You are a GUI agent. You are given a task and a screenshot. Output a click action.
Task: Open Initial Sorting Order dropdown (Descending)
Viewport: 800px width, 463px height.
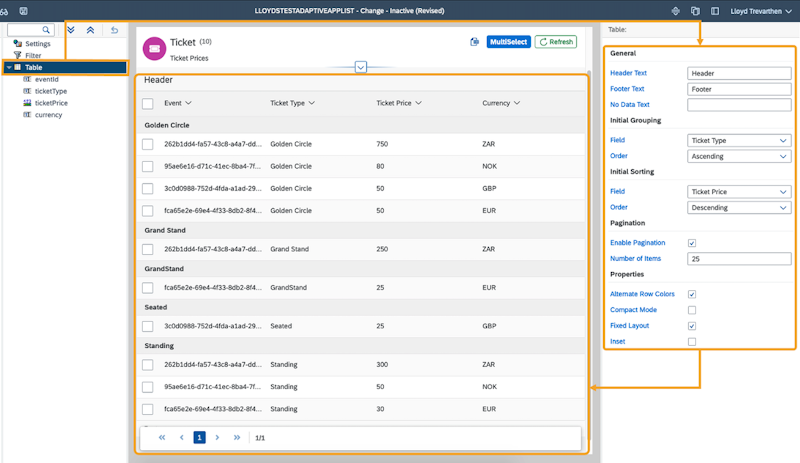point(739,208)
